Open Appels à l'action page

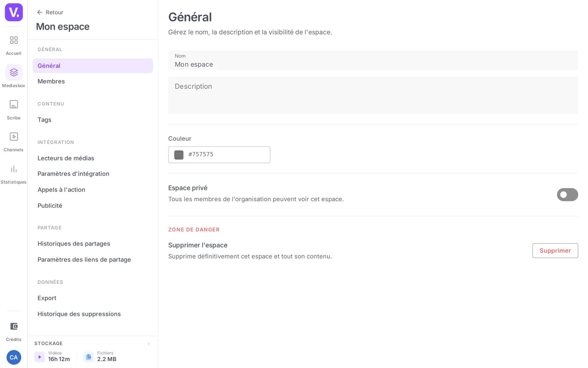[x=93, y=190]
